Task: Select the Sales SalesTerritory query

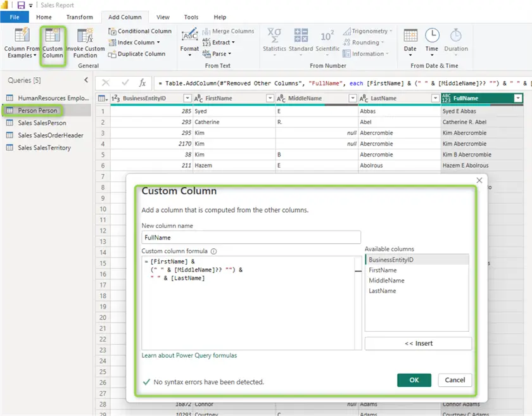Action: pos(47,148)
